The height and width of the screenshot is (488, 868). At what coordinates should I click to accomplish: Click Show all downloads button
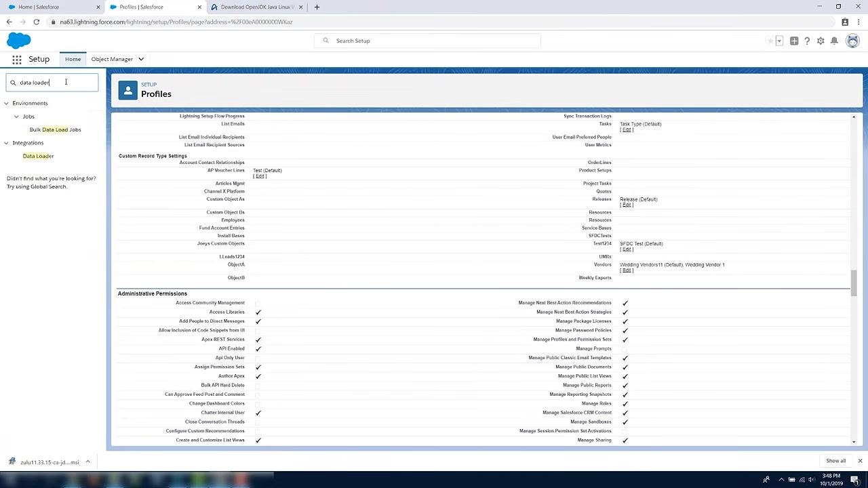tap(835, 461)
